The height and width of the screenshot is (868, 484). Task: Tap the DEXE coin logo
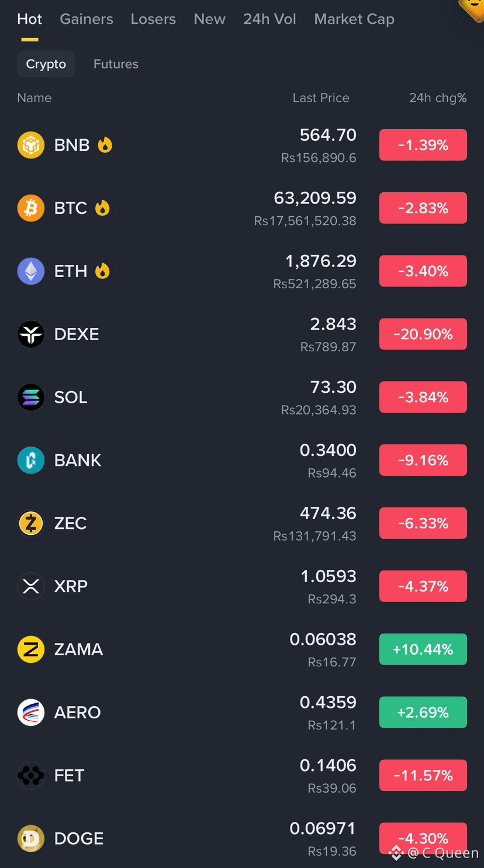[31, 334]
